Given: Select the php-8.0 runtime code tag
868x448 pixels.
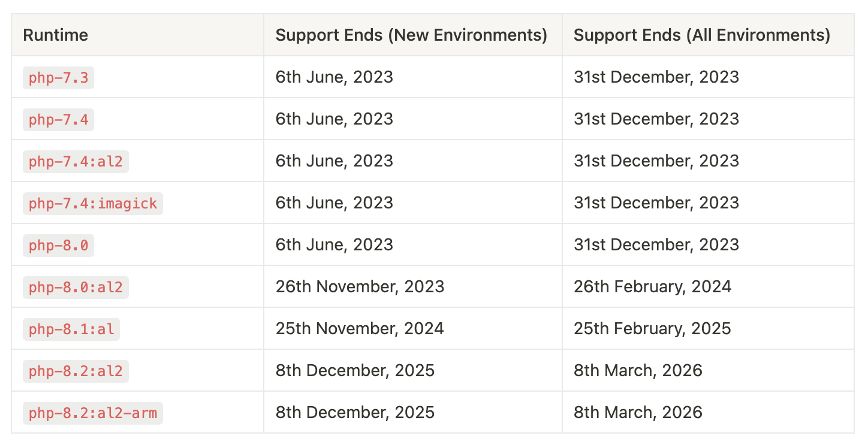Looking at the screenshot, I should coord(58,246).
